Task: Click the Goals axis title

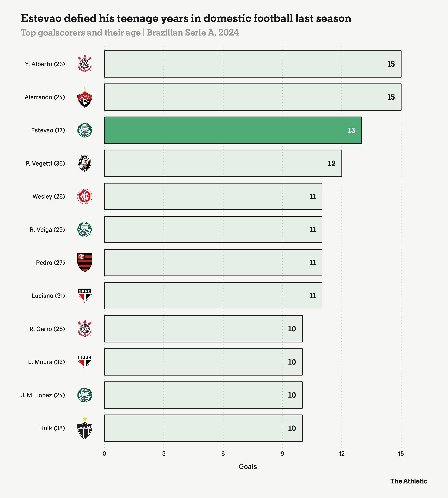Action: click(248, 467)
